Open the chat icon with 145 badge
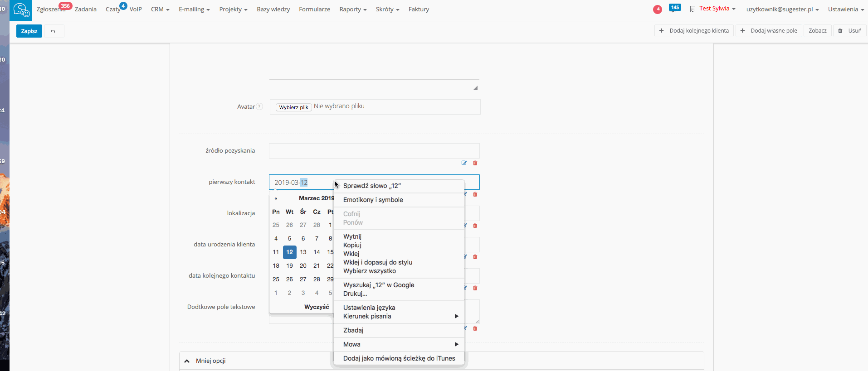This screenshot has width=868, height=371. point(674,9)
